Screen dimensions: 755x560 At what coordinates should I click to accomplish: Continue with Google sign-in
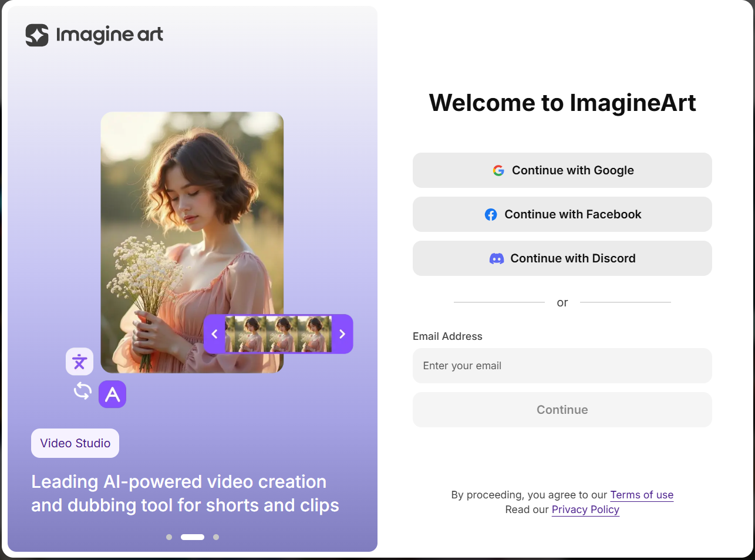coord(562,170)
